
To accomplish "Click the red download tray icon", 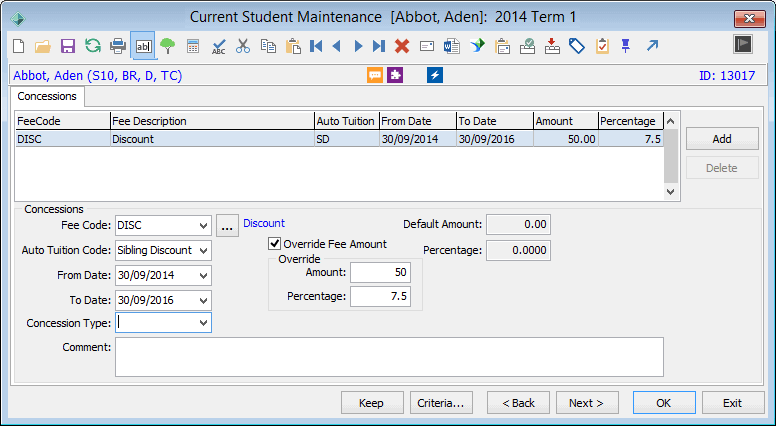I will point(552,47).
